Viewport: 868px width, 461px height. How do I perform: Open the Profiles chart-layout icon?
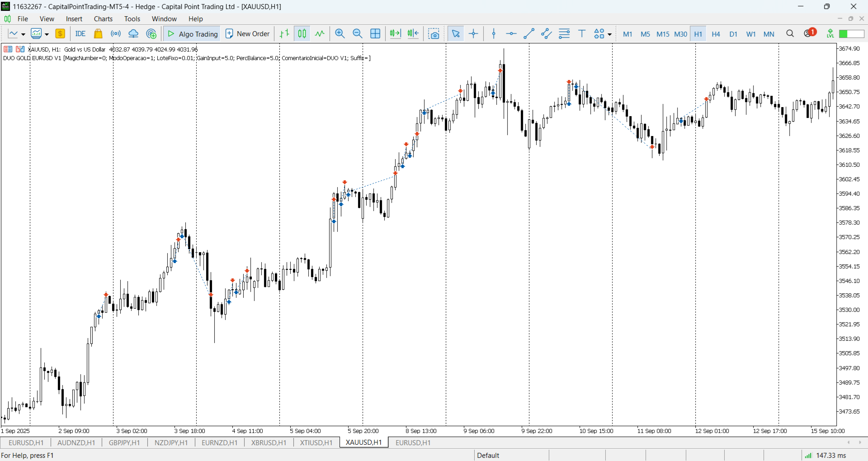click(x=37, y=34)
